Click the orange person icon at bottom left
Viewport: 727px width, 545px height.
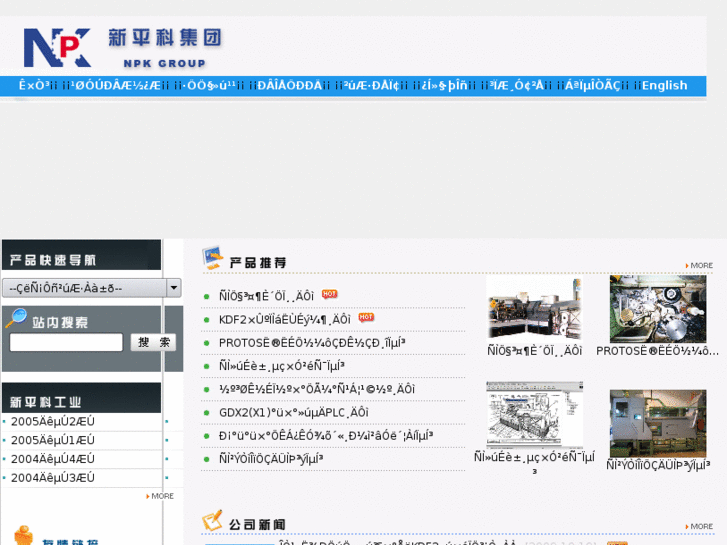point(22,535)
